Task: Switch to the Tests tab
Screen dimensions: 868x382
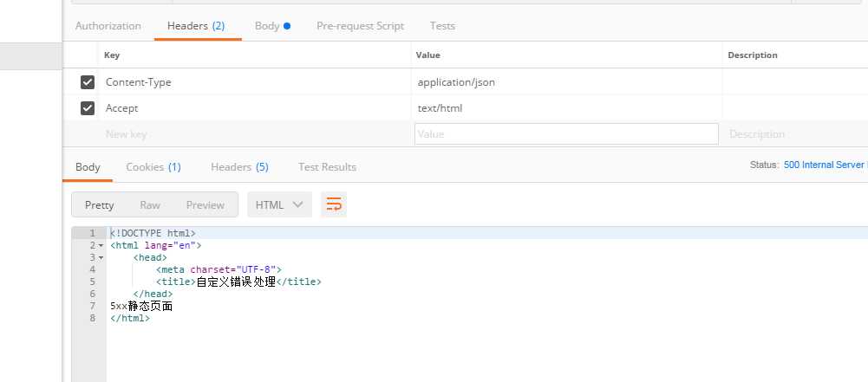Action: tap(442, 26)
